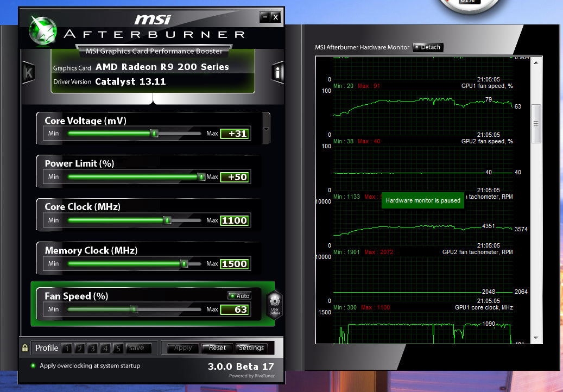Click the GPU1 core clock graph
The height and width of the screenshot is (392, 563).
tap(423, 328)
